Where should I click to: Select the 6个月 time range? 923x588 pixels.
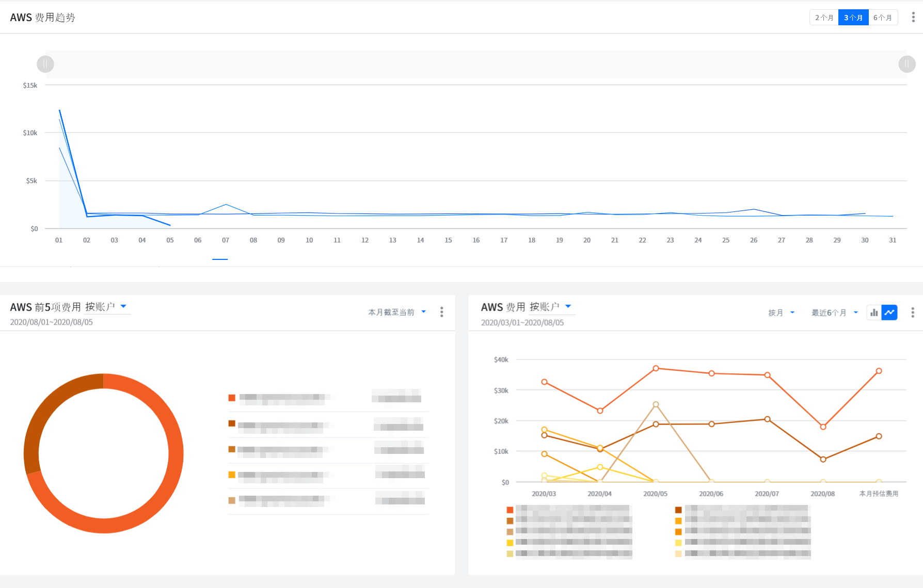pyautogui.click(x=883, y=18)
